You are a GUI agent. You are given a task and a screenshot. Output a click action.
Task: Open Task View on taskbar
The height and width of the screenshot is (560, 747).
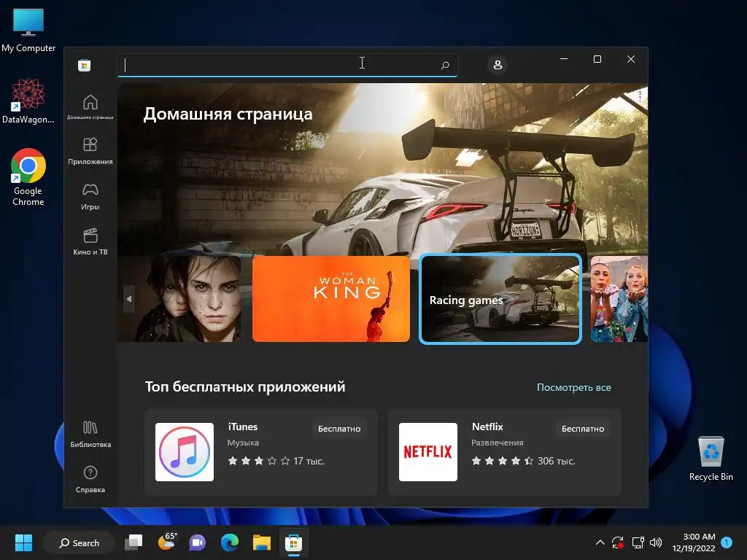tap(134, 542)
